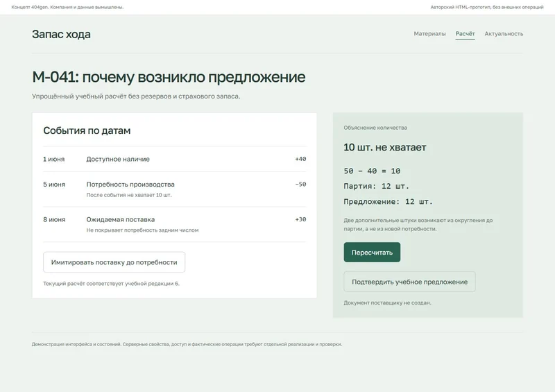Click the +40 quantity value
Screen dimensions: 555x392
pyautogui.click(x=300, y=159)
